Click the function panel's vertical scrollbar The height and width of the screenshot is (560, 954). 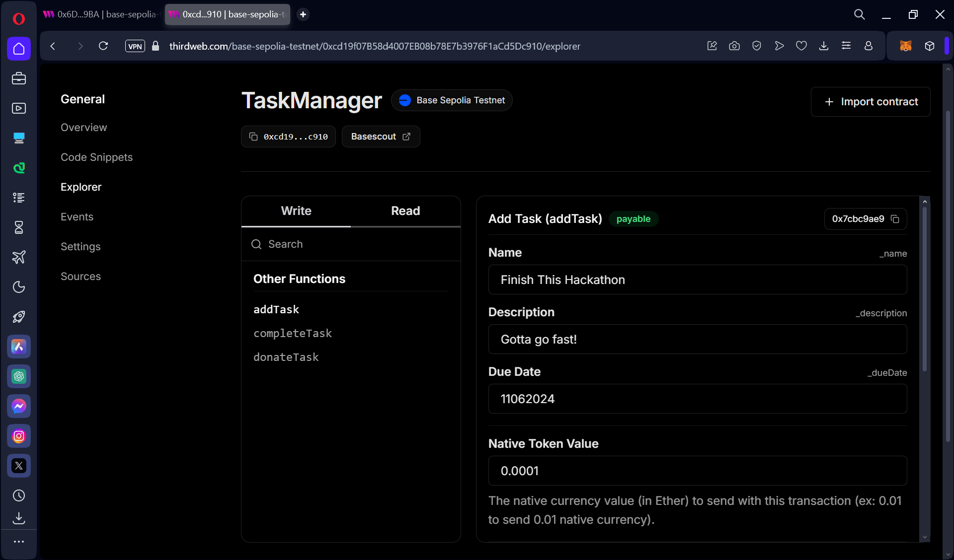click(x=925, y=288)
